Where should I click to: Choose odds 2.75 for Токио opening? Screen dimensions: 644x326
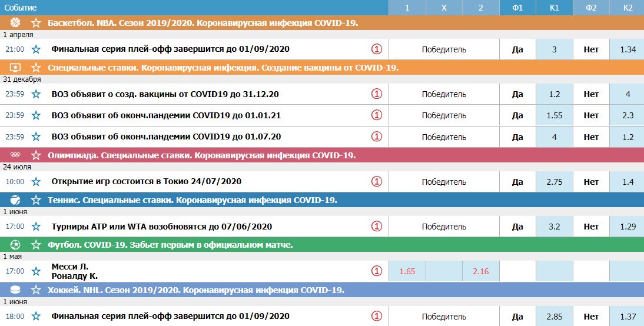click(555, 181)
